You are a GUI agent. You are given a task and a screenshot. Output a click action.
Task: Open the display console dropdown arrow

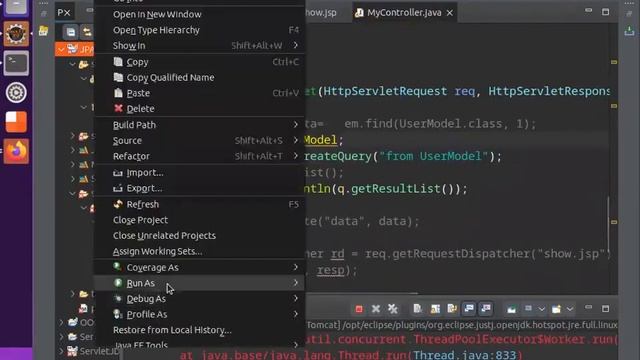(x=541, y=309)
